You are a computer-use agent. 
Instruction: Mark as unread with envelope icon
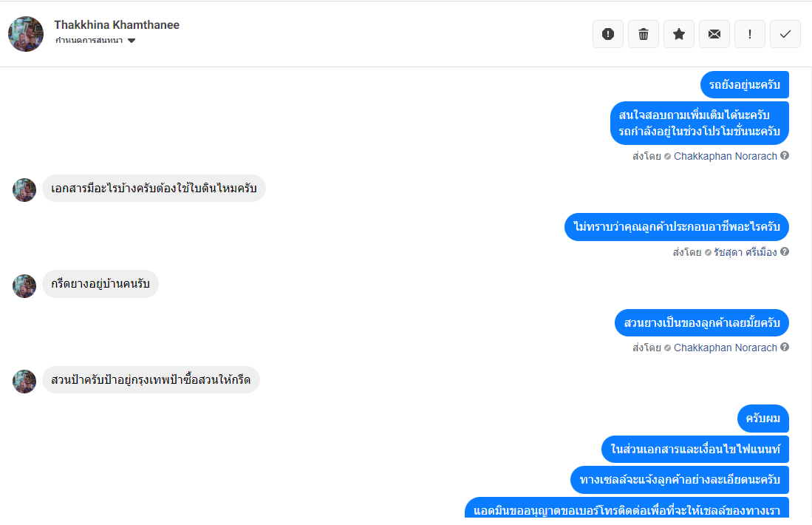(x=714, y=34)
